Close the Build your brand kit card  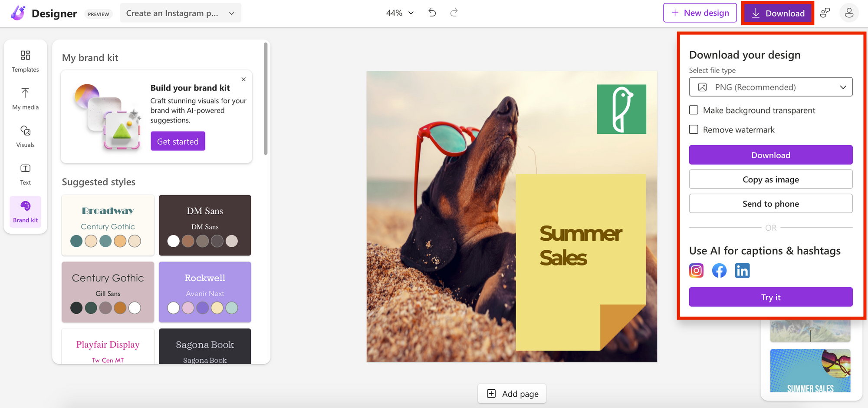coord(243,79)
